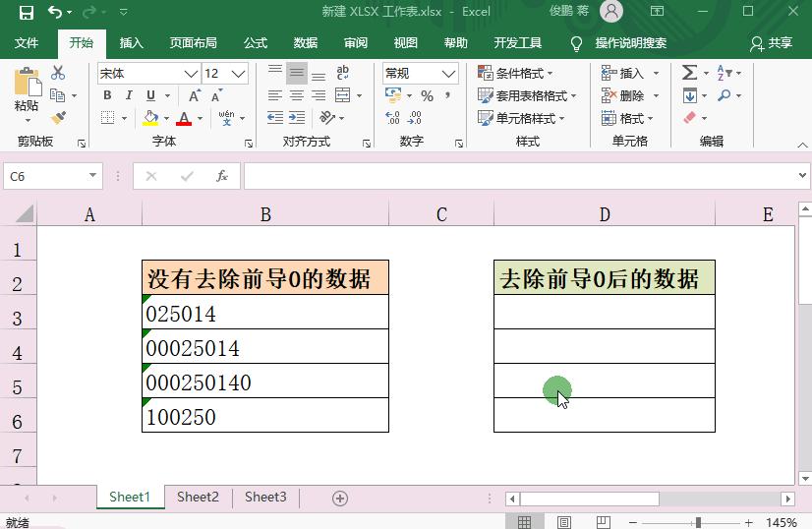
Task: Open number format 常规 dropdown
Action: (x=448, y=74)
